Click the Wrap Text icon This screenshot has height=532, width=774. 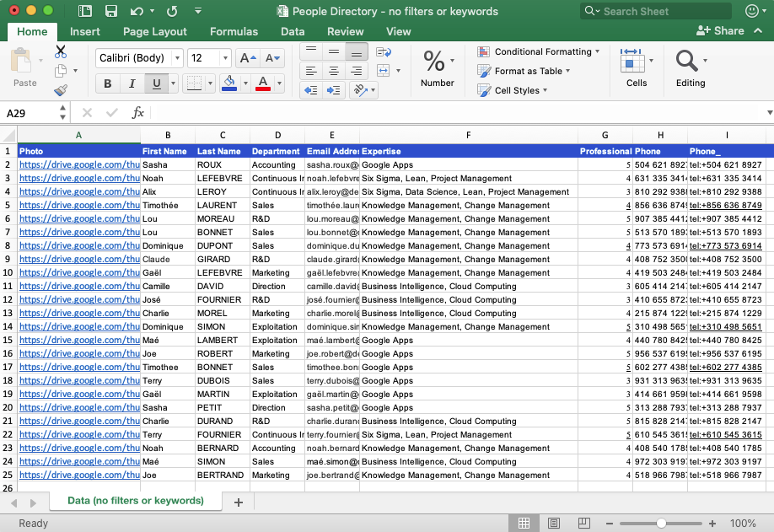[x=384, y=51]
